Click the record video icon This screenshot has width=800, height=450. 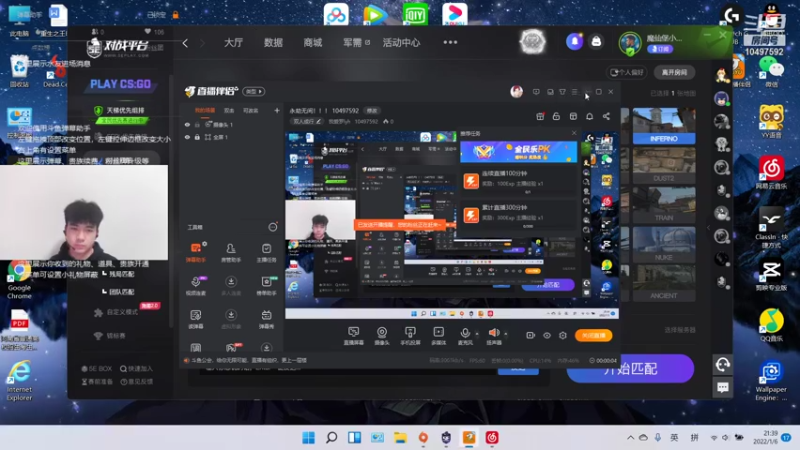click(531, 335)
